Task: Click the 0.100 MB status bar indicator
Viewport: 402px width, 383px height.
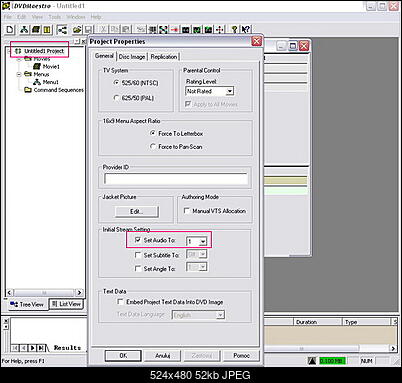Action: tap(332, 361)
